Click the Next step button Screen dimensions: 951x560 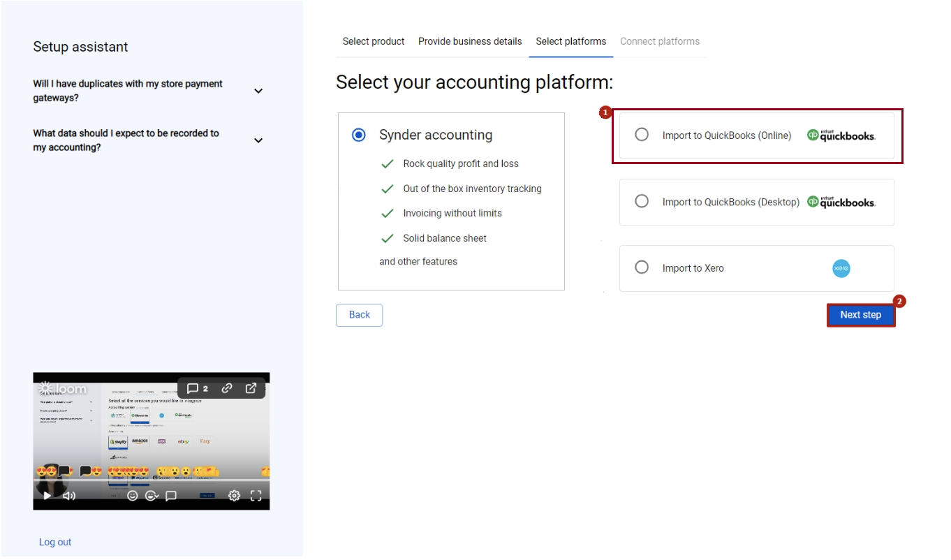pos(860,314)
